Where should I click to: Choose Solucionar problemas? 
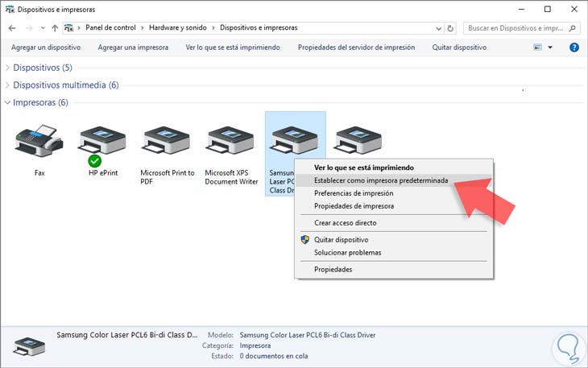pyautogui.click(x=348, y=252)
